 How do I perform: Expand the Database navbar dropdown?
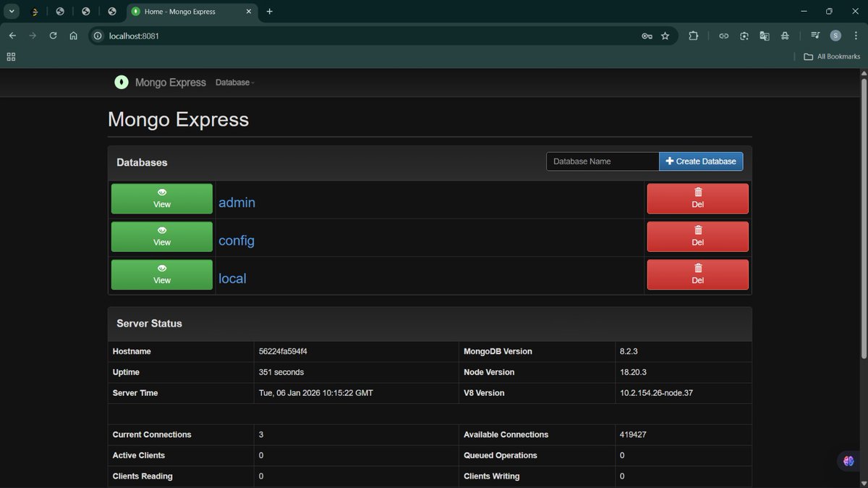[235, 83]
